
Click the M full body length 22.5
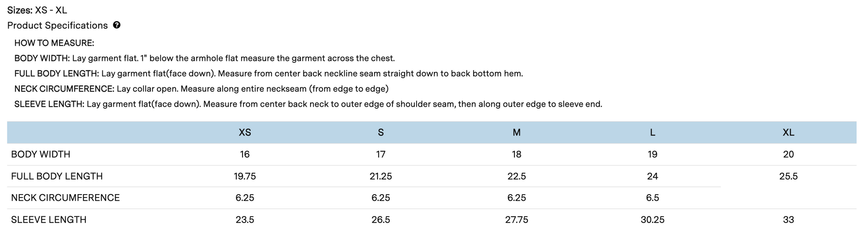(x=516, y=176)
